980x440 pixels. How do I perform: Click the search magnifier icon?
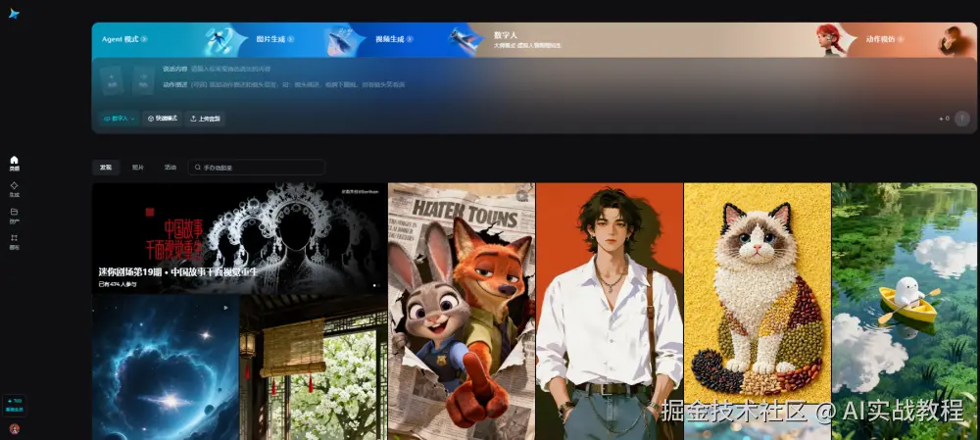pyautogui.click(x=198, y=168)
